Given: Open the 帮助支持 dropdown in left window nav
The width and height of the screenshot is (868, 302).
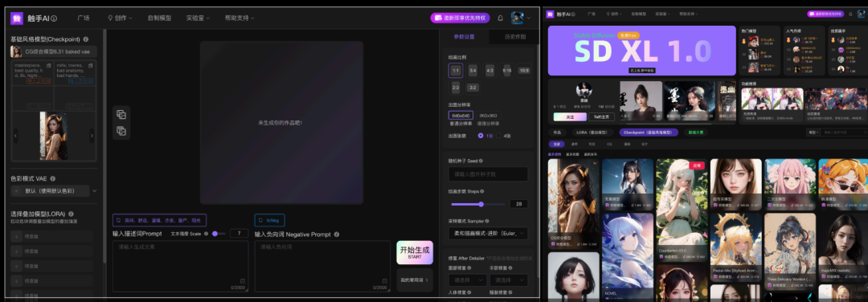Looking at the screenshot, I should tap(240, 18).
